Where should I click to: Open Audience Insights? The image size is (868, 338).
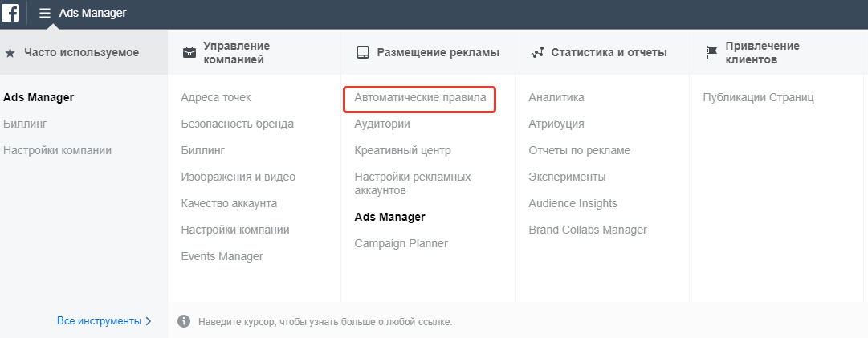(573, 203)
